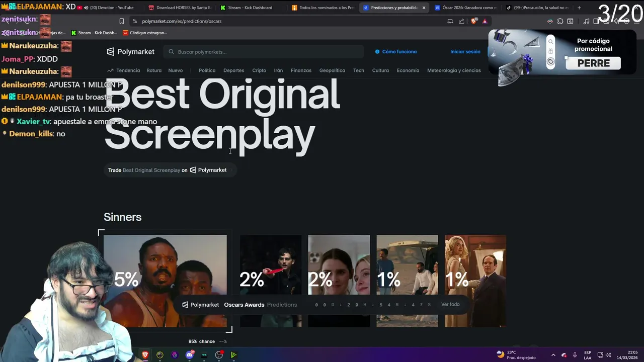Close the Predicciones y probabilidades tab
Screen dimensions: 644x362
click(424, 8)
